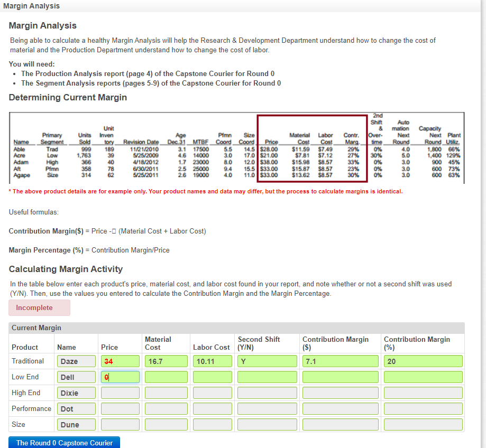This screenshot has width=486, height=448.
Task: Click the Contribution Margin percent field showing 20
Action: coord(422,361)
